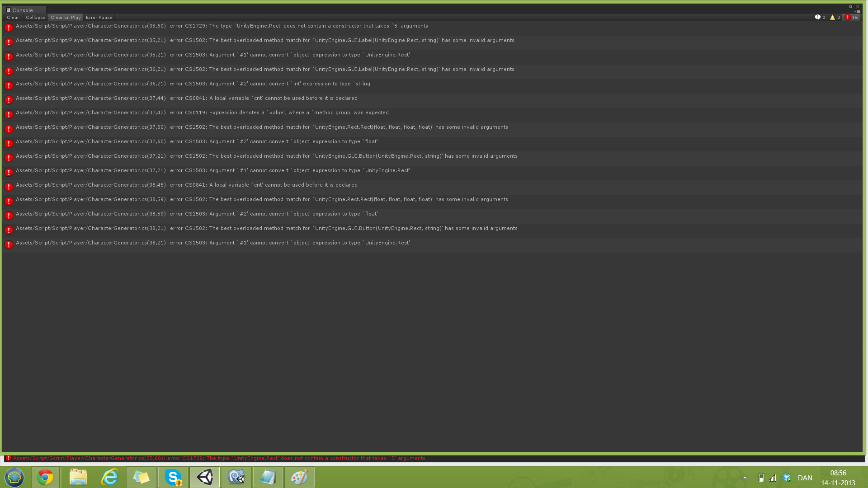
Task: Toggle the Collapse option
Action: [x=35, y=17]
